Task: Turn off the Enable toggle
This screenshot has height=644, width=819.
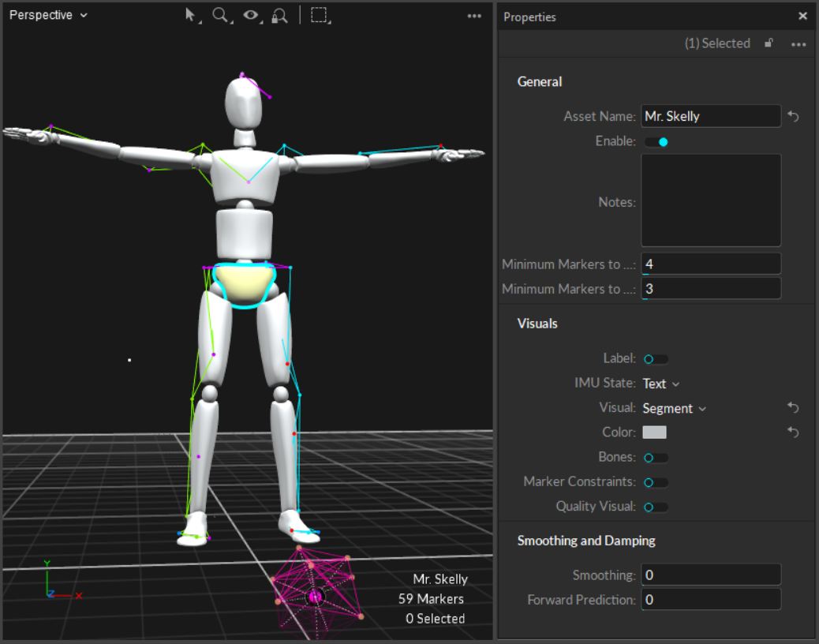Action: coord(656,142)
